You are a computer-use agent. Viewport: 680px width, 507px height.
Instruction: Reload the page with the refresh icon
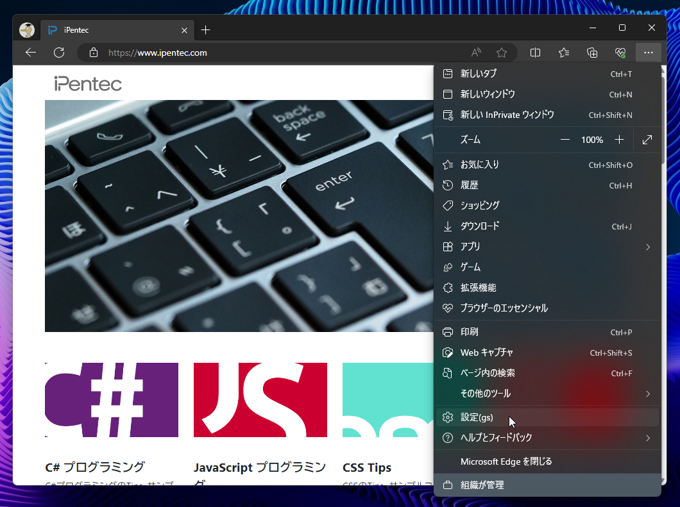pos(59,52)
